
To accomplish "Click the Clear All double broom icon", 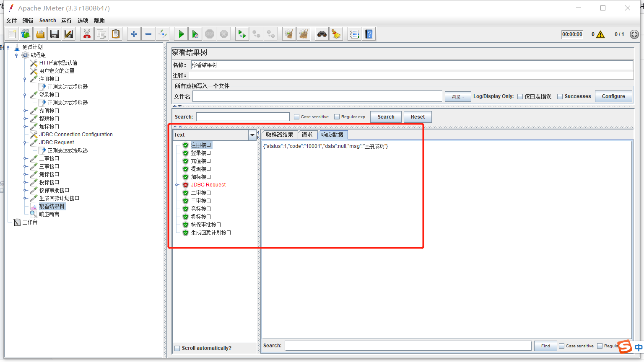I will 303,34.
